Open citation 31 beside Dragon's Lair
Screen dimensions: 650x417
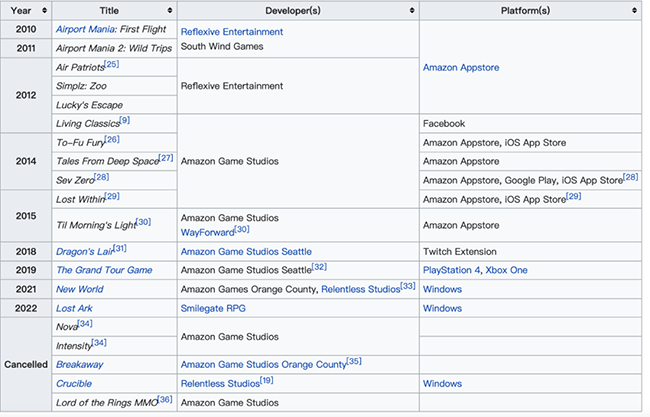coord(119,248)
